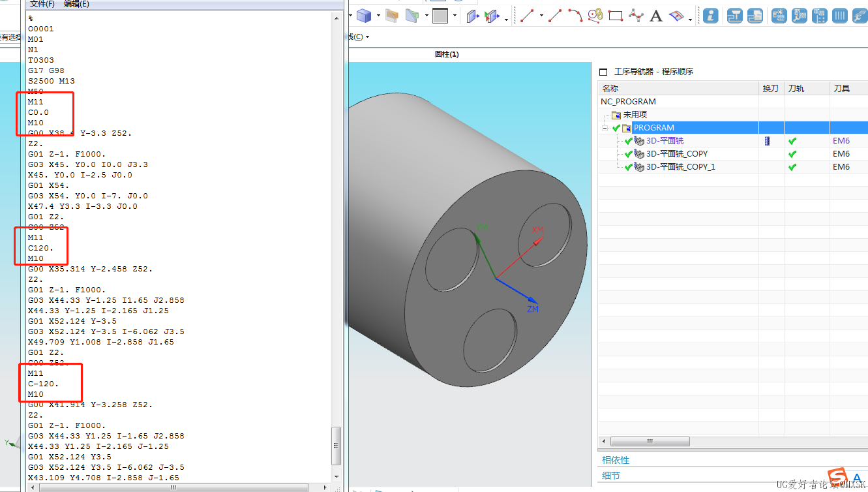Viewport: 868px width, 492px height.
Task: Select the Text 'A' tool
Action: point(656,15)
